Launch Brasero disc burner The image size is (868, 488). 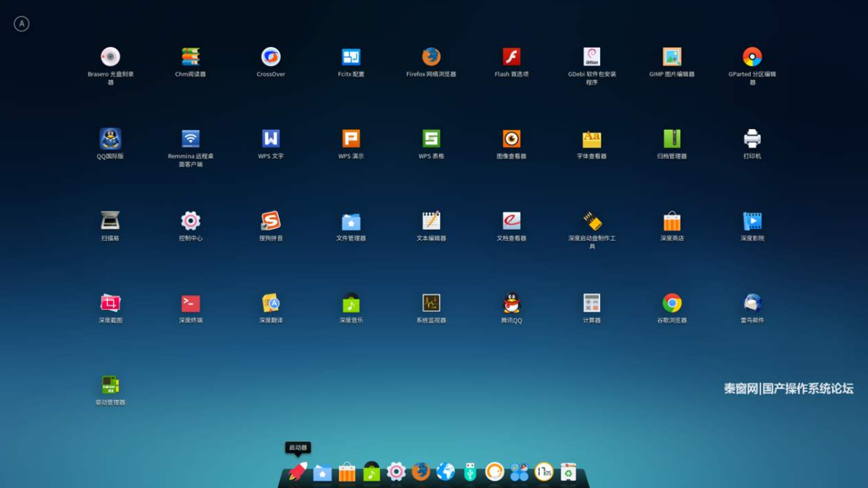(x=110, y=57)
